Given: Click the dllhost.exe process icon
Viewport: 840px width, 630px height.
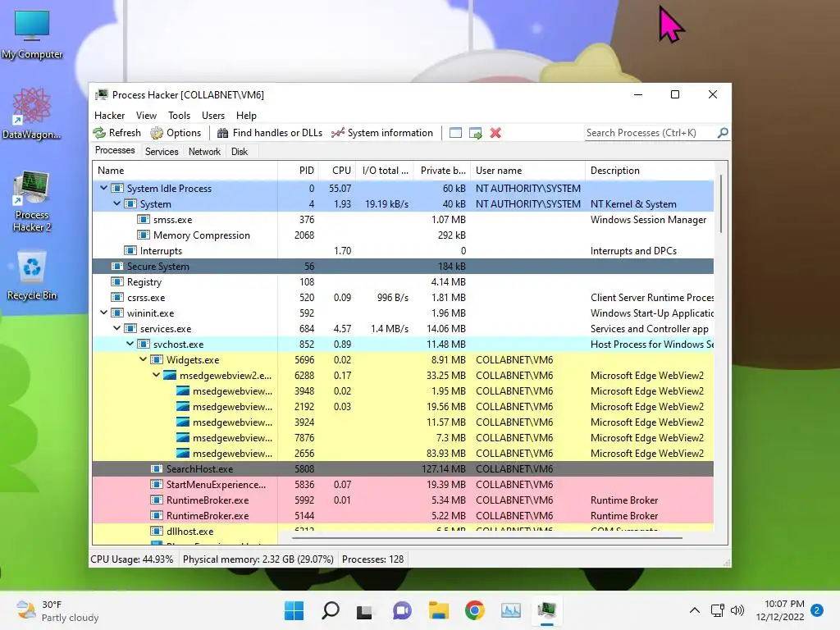Looking at the screenshot, I should 157,531.
